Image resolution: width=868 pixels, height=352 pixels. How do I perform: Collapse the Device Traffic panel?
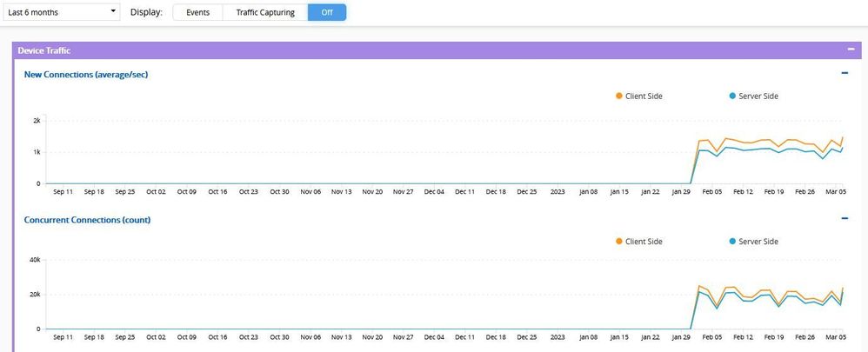pos(850,50)
